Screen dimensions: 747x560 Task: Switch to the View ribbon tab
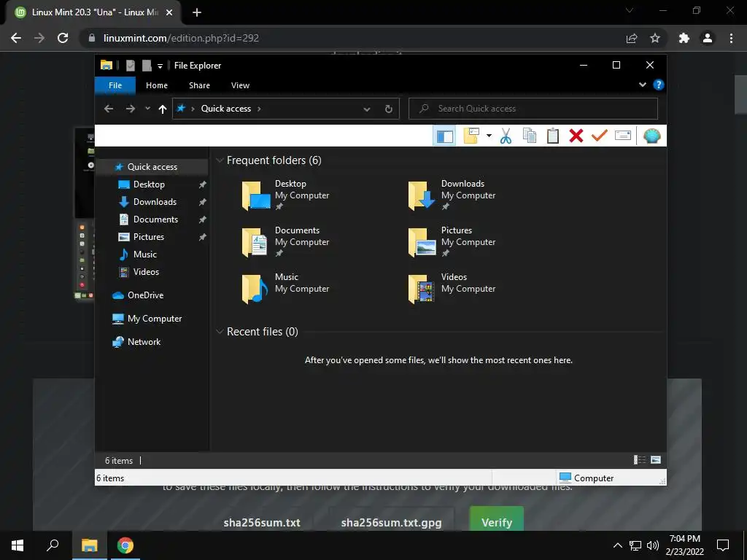[x=240, y=85]
